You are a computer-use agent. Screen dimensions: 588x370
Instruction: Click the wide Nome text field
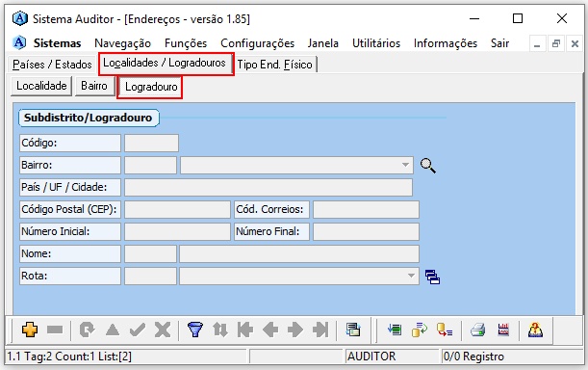(299, 253)
